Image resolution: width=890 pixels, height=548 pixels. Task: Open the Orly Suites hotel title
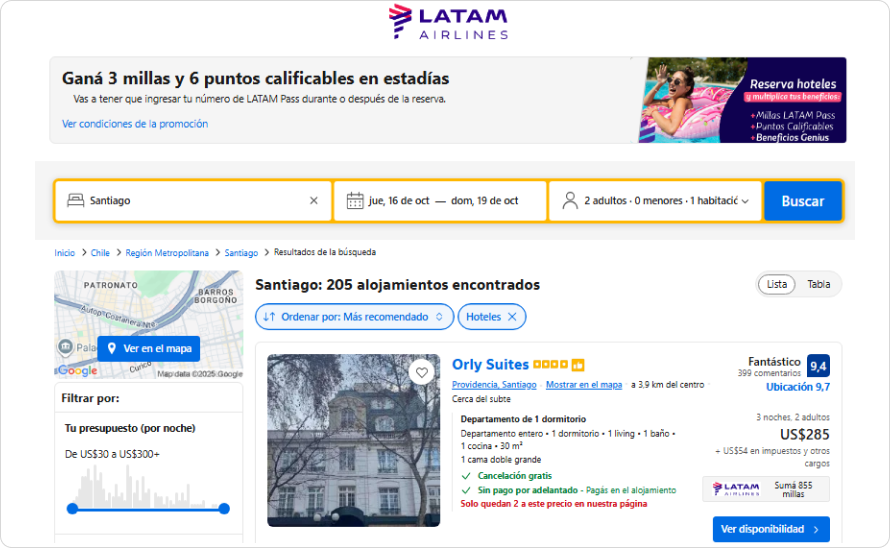(490, 365)
